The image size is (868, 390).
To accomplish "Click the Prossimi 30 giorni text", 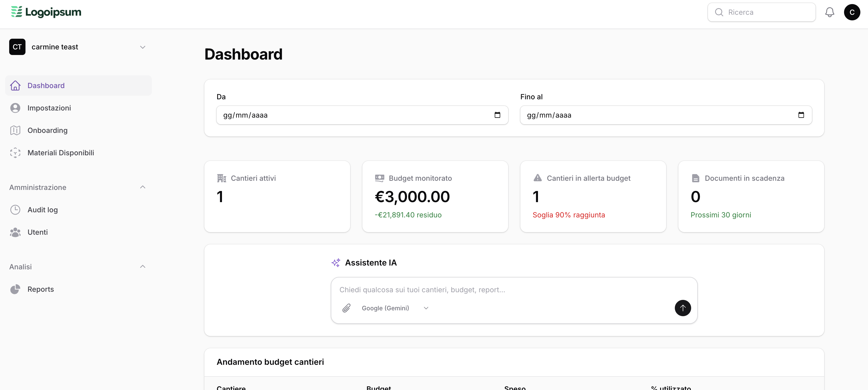I will tap(721, 215).
